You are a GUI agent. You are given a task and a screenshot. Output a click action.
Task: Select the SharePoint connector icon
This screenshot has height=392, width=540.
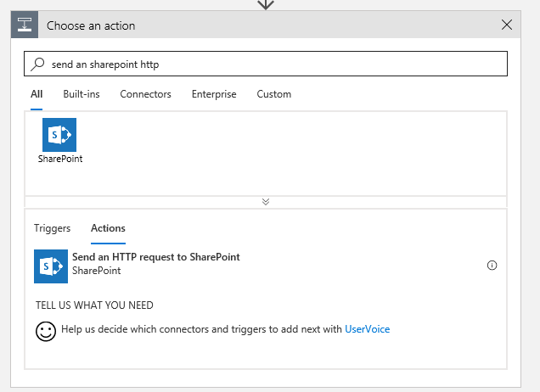pos(59,135)
